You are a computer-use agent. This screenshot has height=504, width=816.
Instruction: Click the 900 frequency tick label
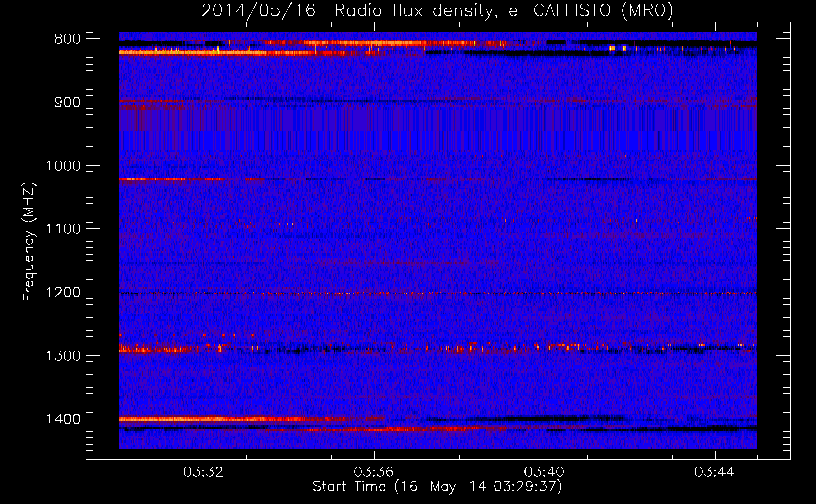point(67,102)
